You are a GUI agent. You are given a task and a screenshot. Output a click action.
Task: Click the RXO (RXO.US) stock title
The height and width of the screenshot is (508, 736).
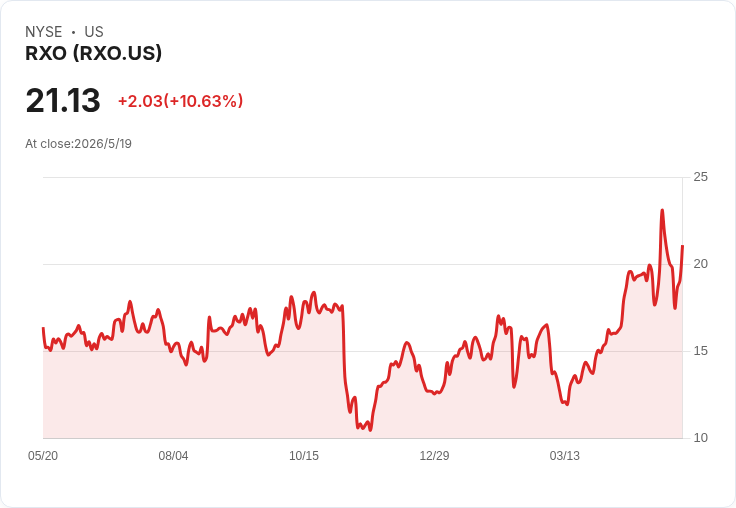coord(93,53)
